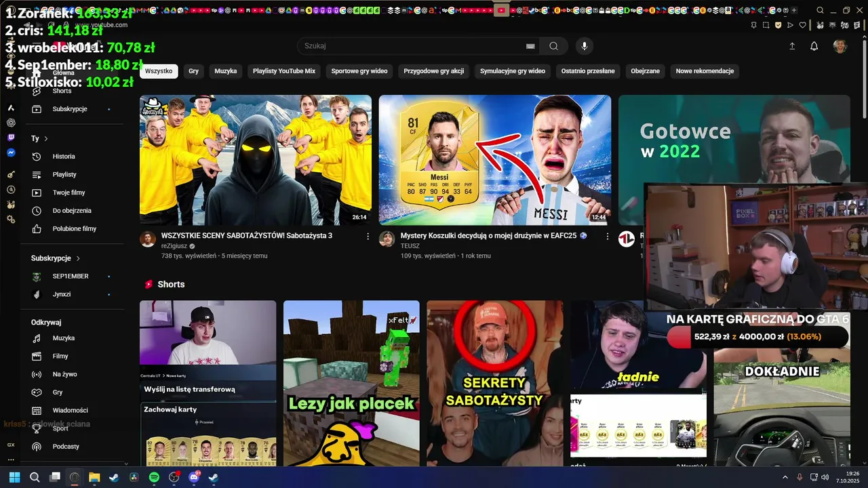
Task: Open File Explorer from taskbar
Action: [x=94, y=477]
